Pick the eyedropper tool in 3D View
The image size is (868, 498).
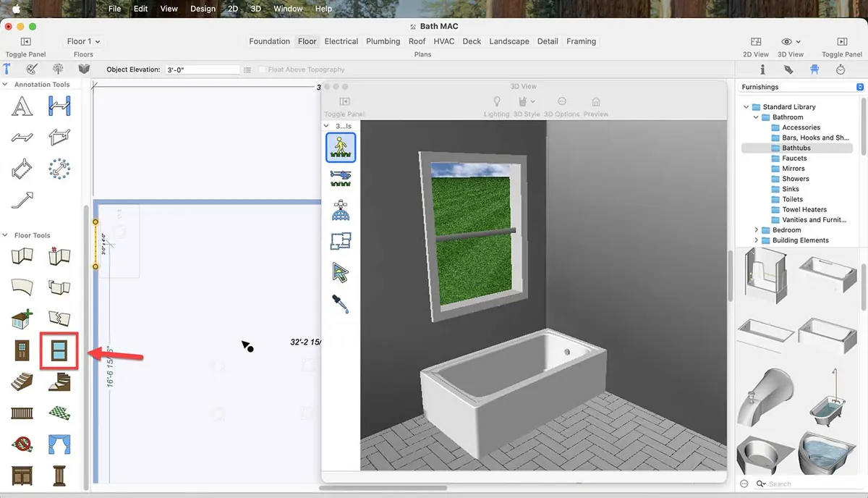tap(340, 303)
